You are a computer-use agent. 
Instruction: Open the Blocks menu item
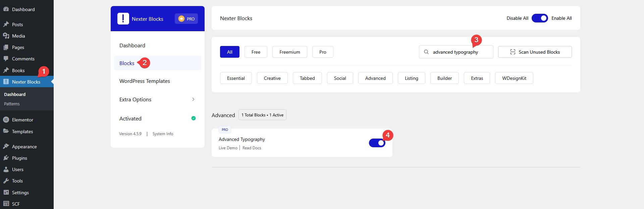click(x=127, y=63)
